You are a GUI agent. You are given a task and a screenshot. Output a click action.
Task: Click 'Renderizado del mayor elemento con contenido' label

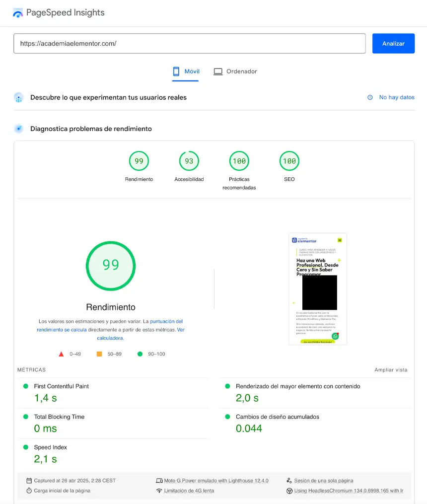(298, 386)
